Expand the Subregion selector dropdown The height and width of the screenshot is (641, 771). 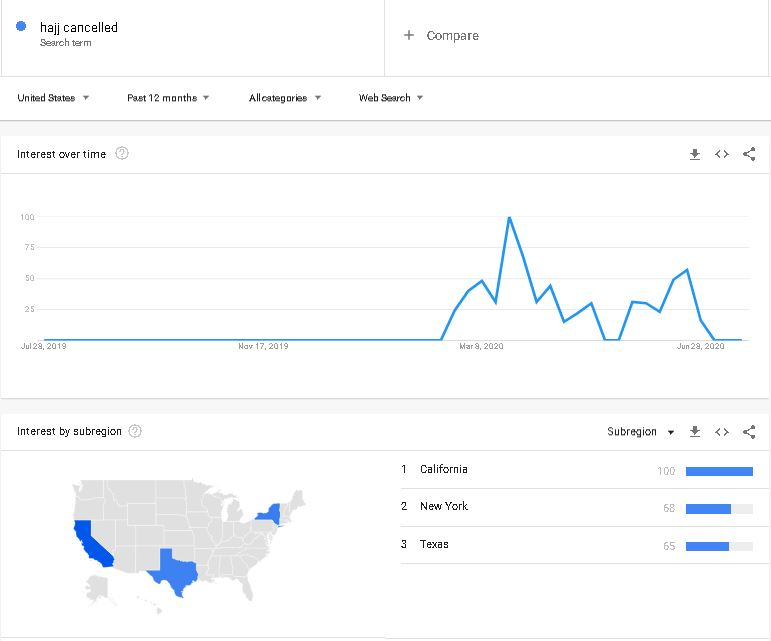click(x=640, y=432)
